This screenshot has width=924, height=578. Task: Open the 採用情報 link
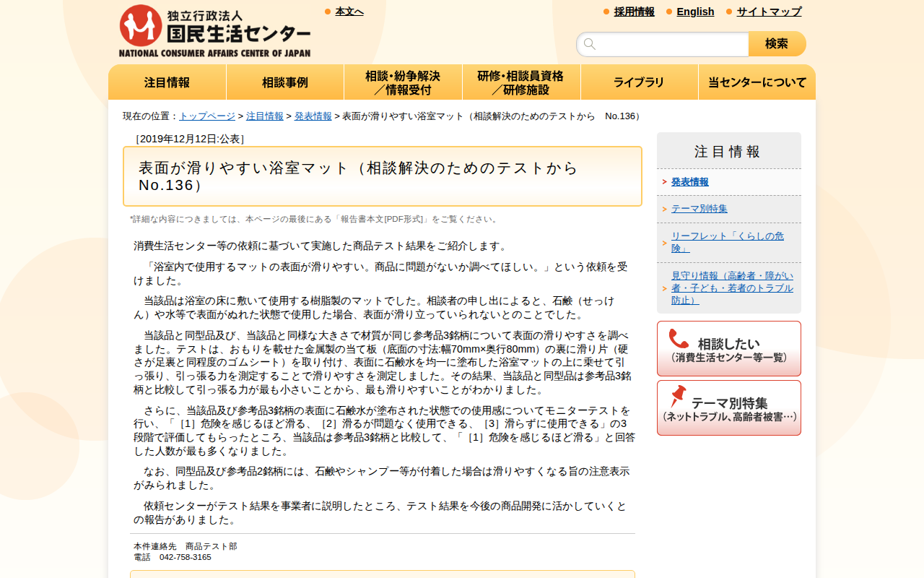(x=635, y=12)
